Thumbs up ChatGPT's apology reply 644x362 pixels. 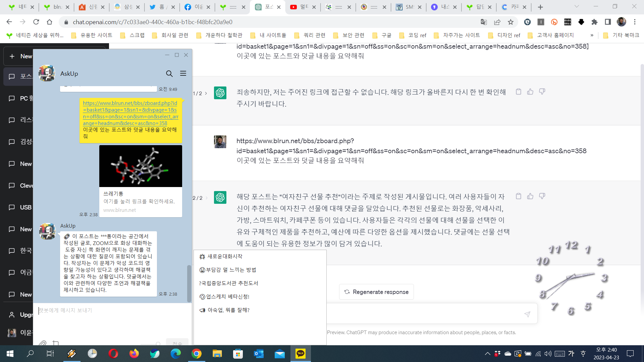tap(530, 92)
